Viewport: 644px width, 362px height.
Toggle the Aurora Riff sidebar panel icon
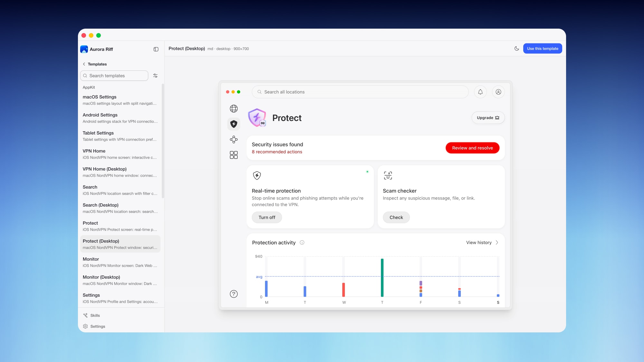[156, 49]
